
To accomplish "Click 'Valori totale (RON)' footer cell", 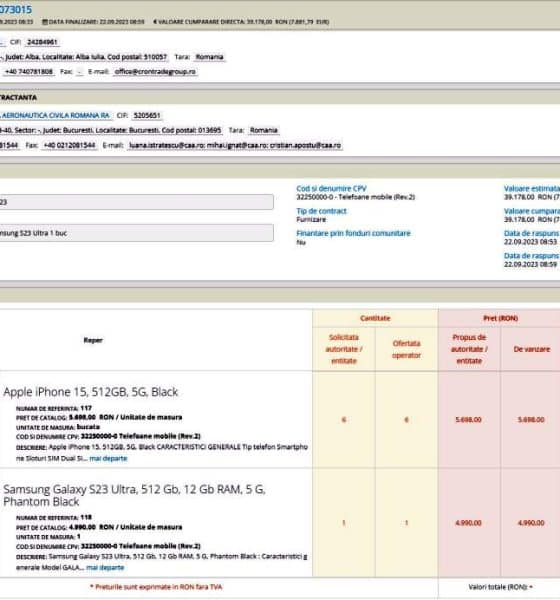I will pos(500,587).
